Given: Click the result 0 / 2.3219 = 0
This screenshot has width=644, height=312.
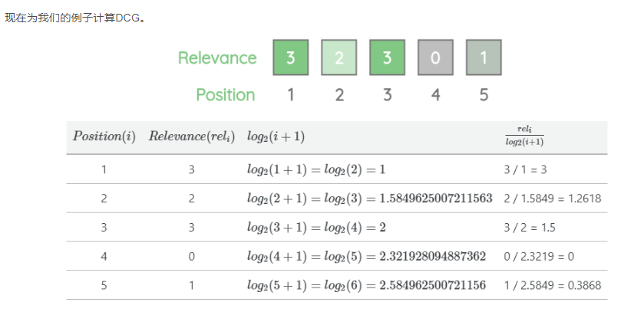Looking at the screenshot, I should [x=538, y=257].
